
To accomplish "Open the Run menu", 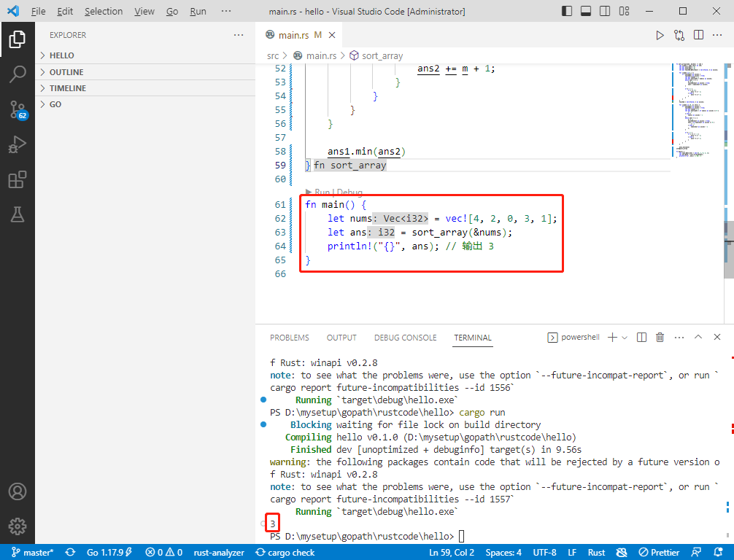I will click(198, 11).
